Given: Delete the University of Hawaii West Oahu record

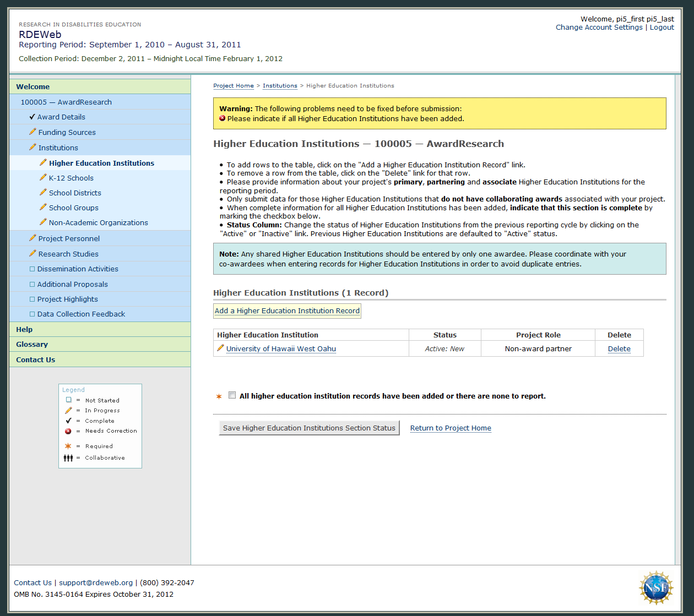Looking at the screenshot, I should coord(619,349).
